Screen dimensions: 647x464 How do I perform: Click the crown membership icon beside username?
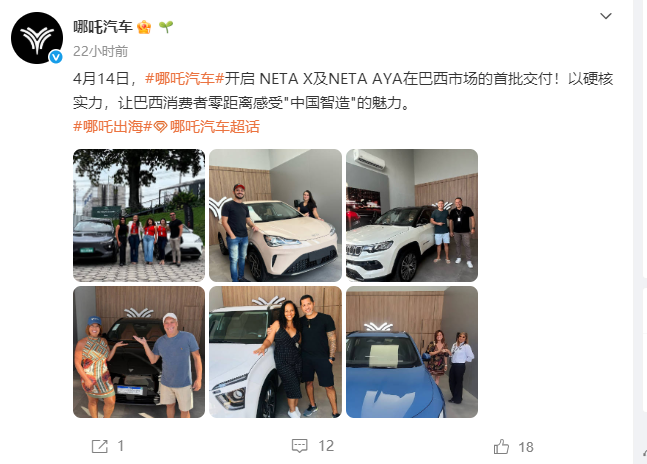(x=144, y=27)
